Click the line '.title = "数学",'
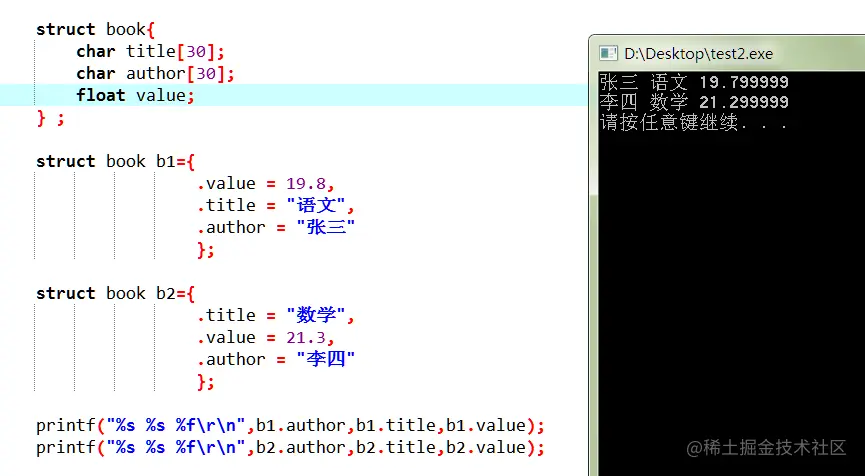865x476 pixels. pyautogui.click(x=276, y=315)
